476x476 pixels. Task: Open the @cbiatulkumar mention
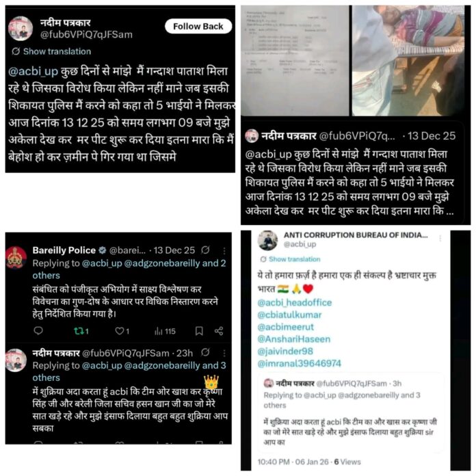click(289, 315)
